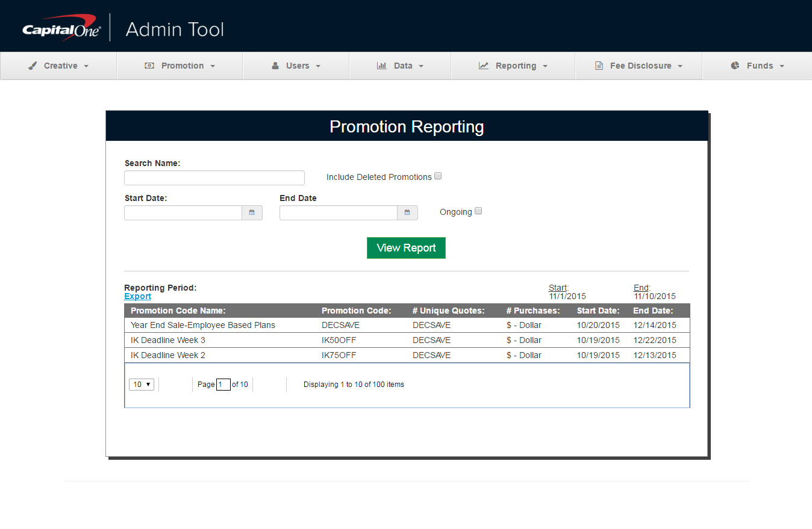
Task: Click the line chart icon beside Reporting
Action: click(484, 66)
